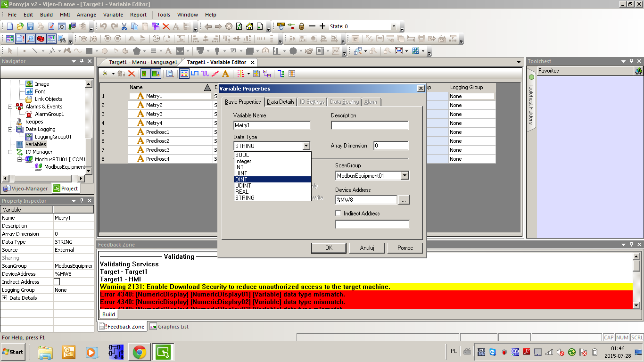Collapse the Data Logging tree node
This screenshot has width=644, height=362.
10,129
